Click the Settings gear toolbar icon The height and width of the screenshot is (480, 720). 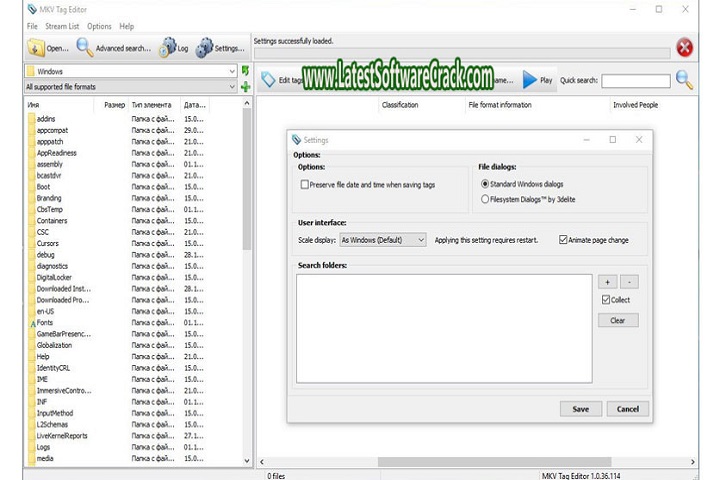[x=205, y=48]
